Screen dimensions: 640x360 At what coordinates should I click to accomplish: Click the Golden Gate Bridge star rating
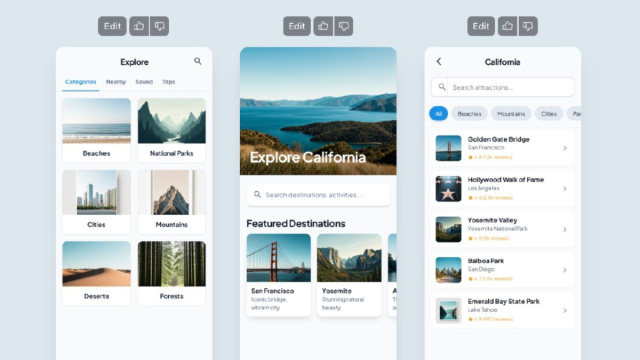[490, 157]
